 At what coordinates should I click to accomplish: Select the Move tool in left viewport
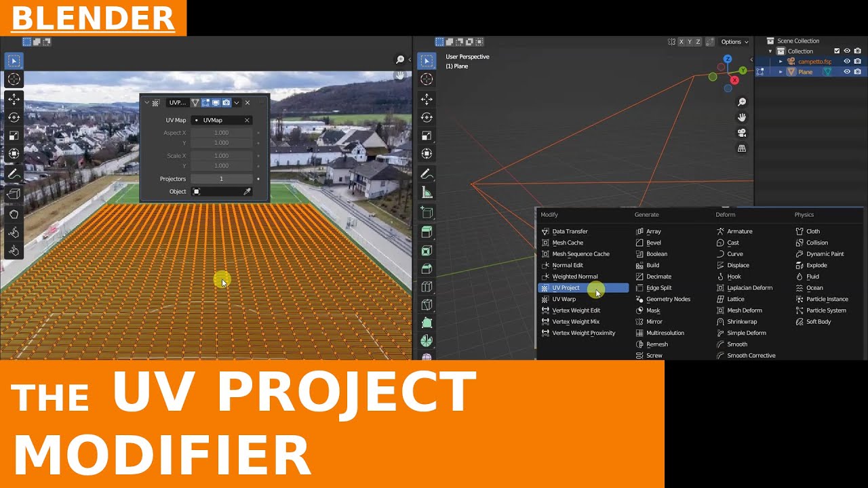pos(14,99)
